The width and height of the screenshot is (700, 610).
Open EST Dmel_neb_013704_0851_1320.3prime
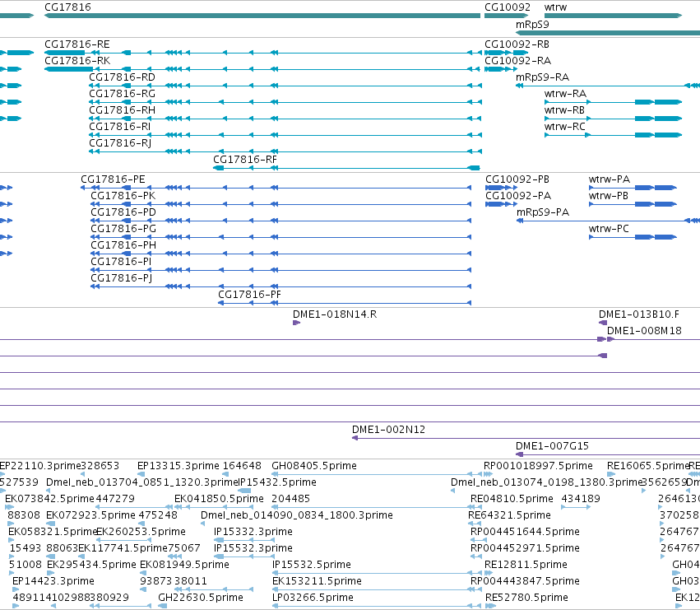141,482
